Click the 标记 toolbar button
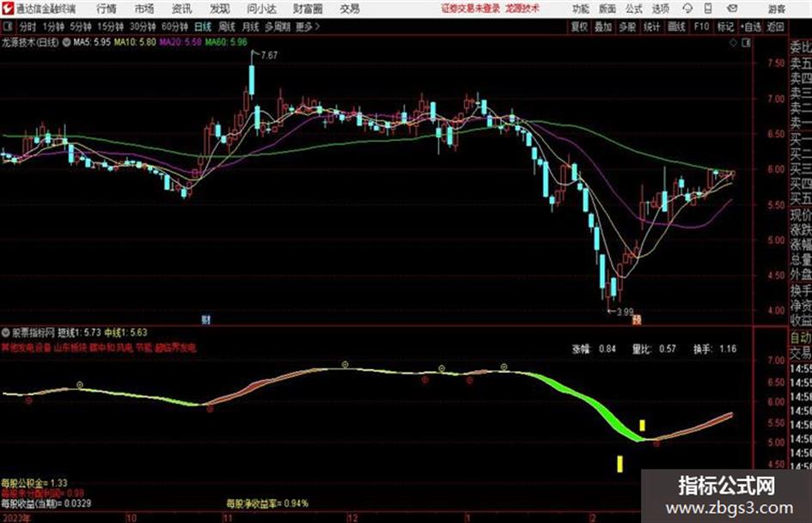Image resolution: width=812 pixels, height=523 pixels. point(725,27)
